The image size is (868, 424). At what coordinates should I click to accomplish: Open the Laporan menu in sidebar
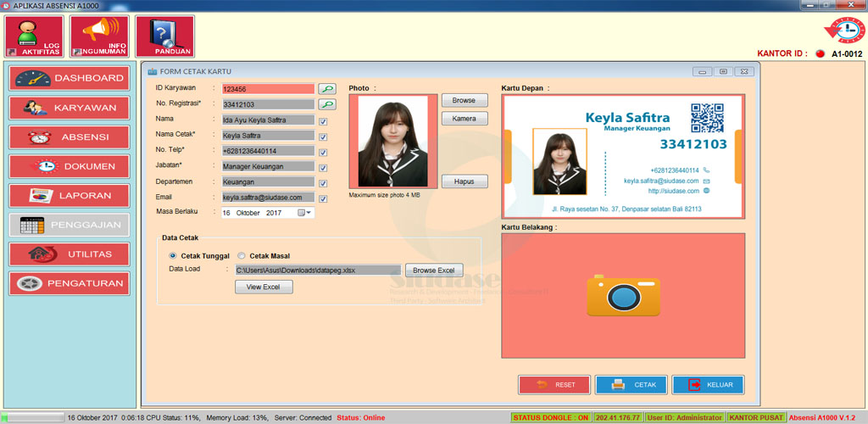[70, 195]
